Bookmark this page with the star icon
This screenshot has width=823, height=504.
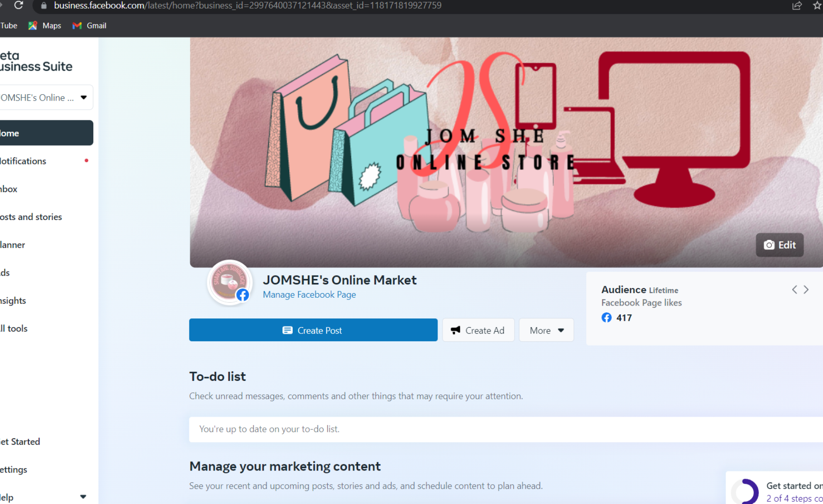tap(817, 6)
